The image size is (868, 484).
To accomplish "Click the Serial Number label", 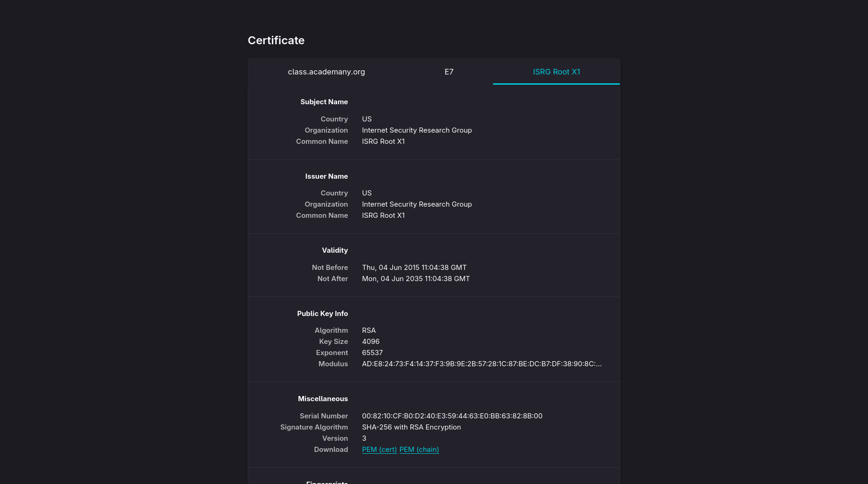I will (x=324, y=416).
